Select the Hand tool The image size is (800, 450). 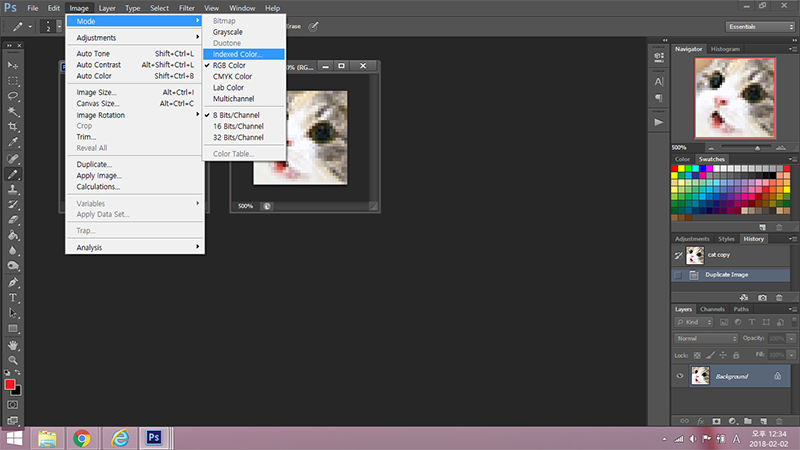[13, 345]
